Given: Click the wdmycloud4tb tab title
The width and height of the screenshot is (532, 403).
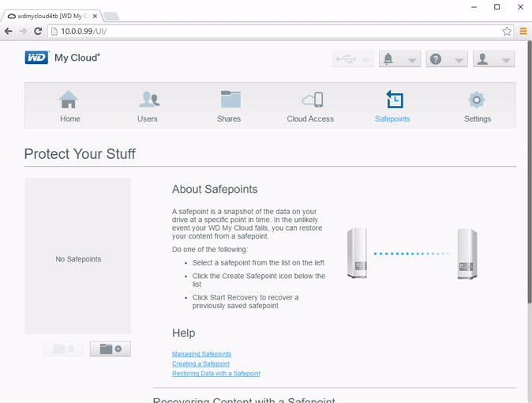Looking at the screenshot, I should coord(53,16).
